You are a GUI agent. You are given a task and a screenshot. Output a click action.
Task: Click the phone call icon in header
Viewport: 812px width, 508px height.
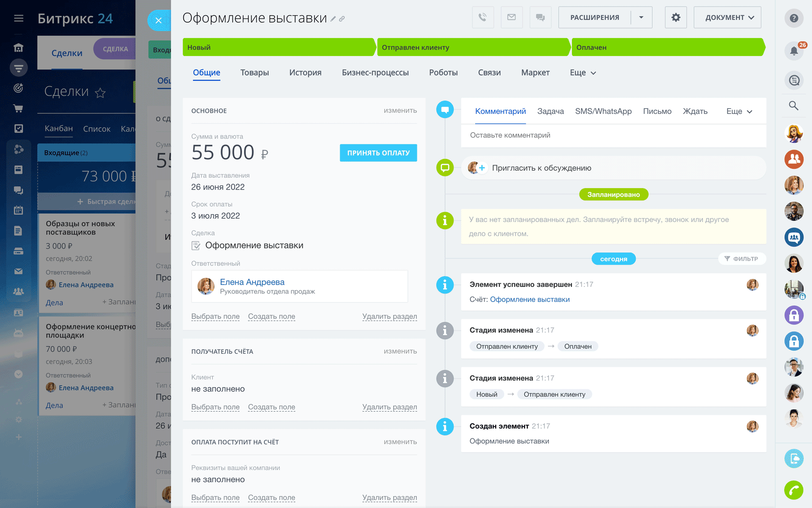pos(483,17)
